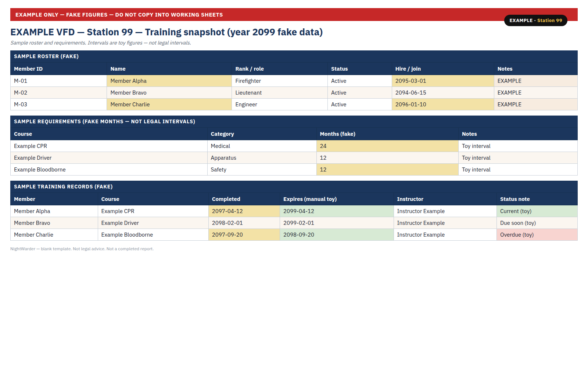Click Member Charlie in training records
This screenshot has height=368, width=588.
click(x=54, y=235)
